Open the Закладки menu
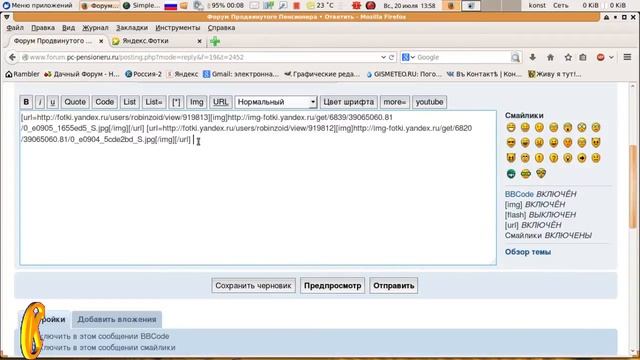Screen dimensions: 640x360 (x=132, y=28)
